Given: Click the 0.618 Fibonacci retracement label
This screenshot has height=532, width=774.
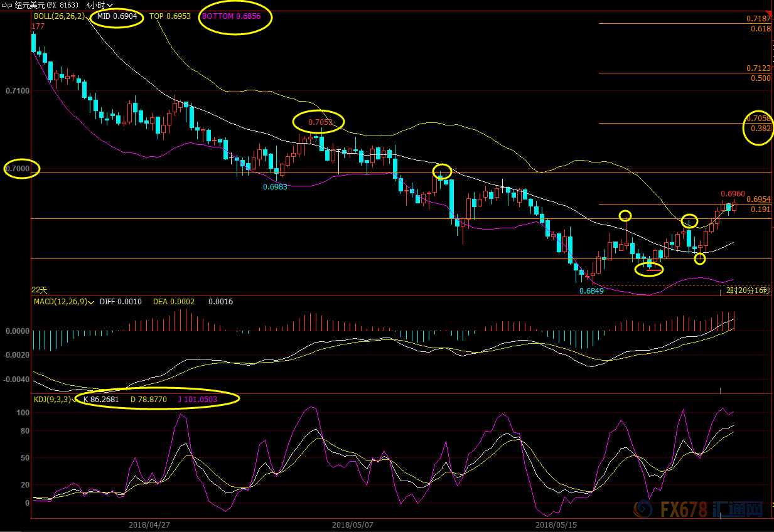Looking at the screenshot, I should coord(760,29).
